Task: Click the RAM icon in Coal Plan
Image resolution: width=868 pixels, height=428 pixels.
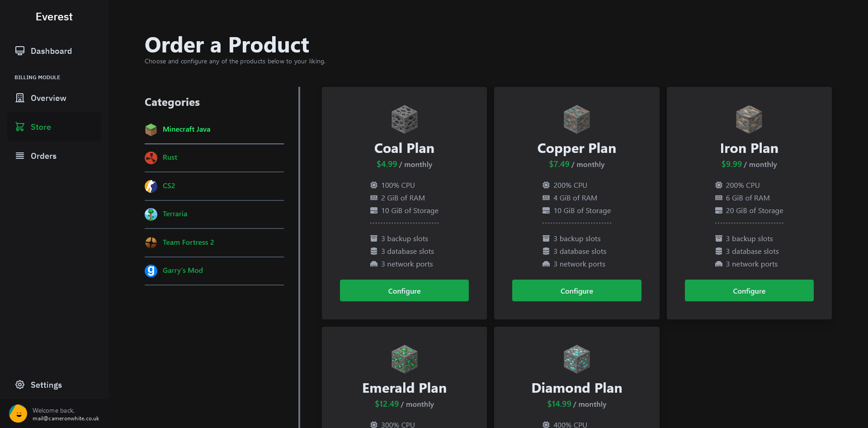Action: pyautogui.click(x=374, y=198)
